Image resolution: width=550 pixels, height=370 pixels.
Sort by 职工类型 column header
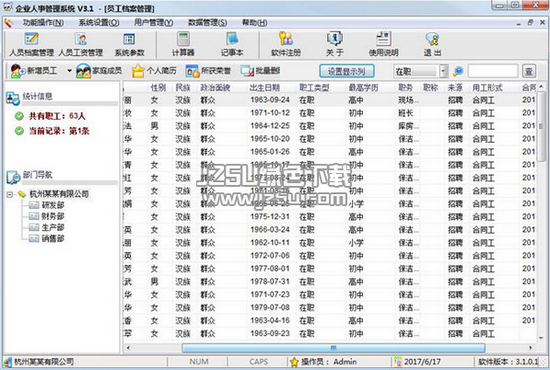pyautogui.click(x=314, y=88)
